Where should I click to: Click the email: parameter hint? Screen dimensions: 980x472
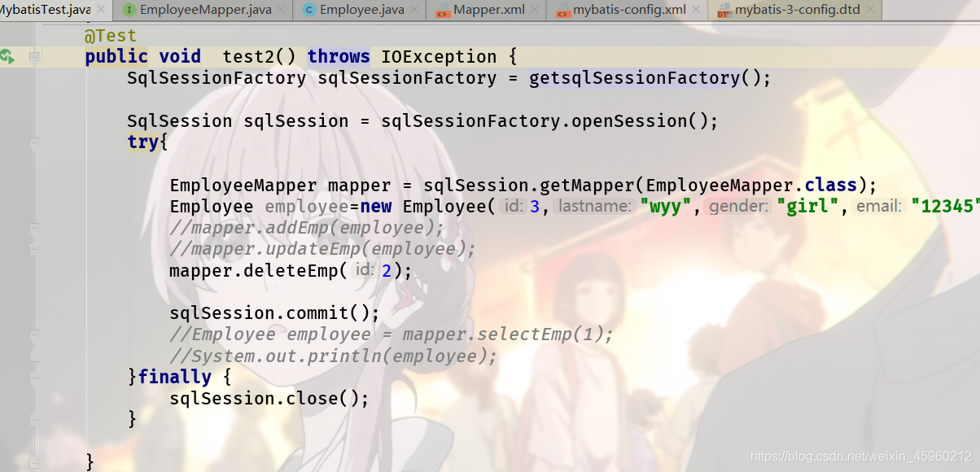coord(878,207)
